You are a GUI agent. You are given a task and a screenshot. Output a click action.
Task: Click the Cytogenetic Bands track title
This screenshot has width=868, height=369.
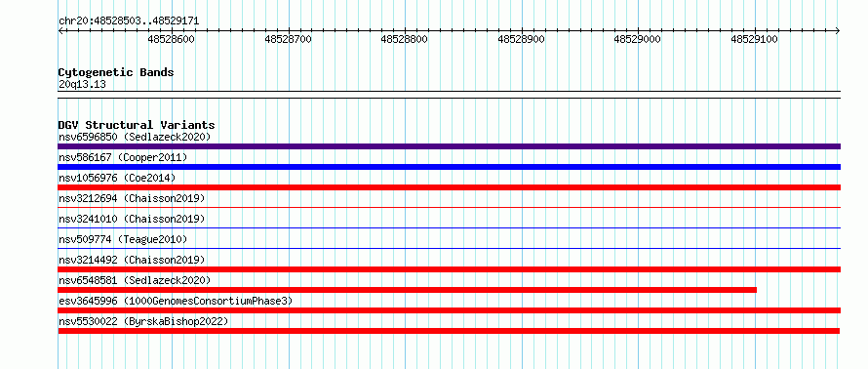116,72
